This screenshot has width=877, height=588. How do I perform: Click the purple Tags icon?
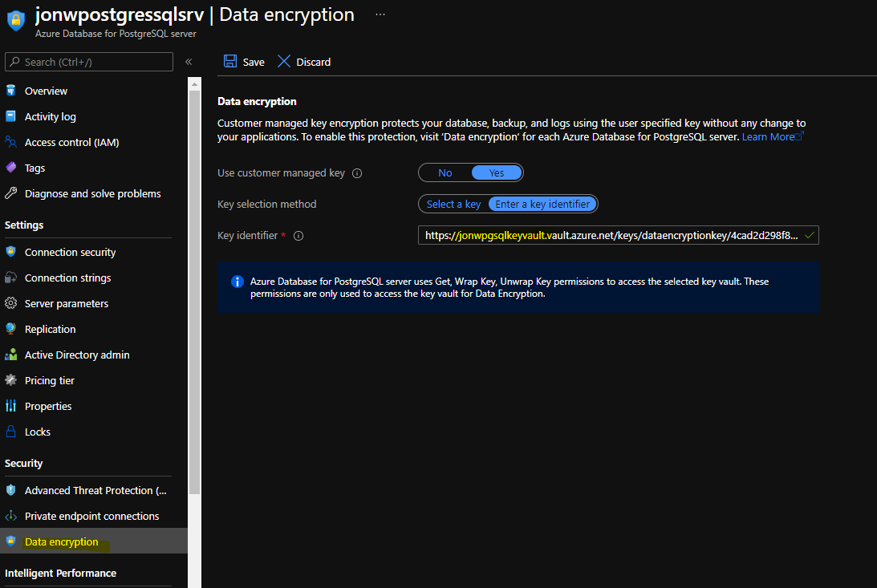click(x=10, y=168)
